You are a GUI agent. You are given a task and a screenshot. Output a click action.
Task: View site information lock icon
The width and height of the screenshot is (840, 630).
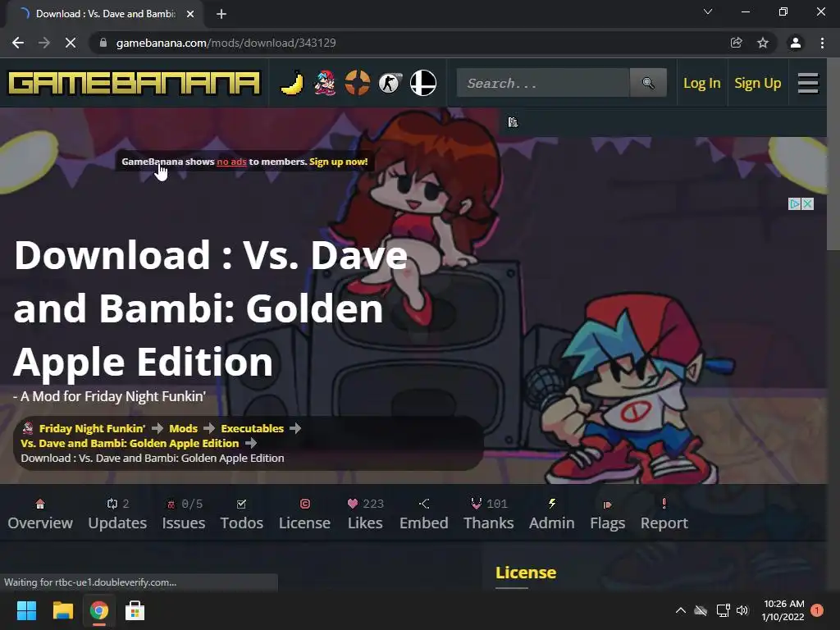tap(103, 43)
